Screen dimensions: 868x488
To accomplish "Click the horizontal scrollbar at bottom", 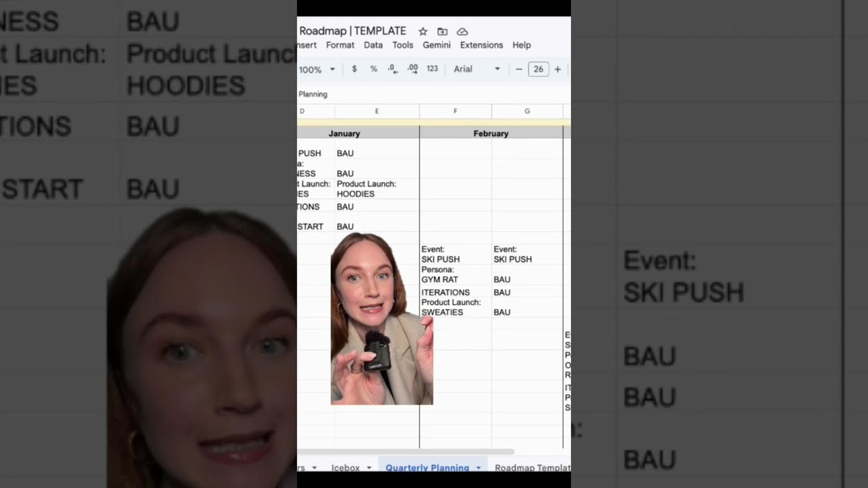I will [x=406, y=451].
